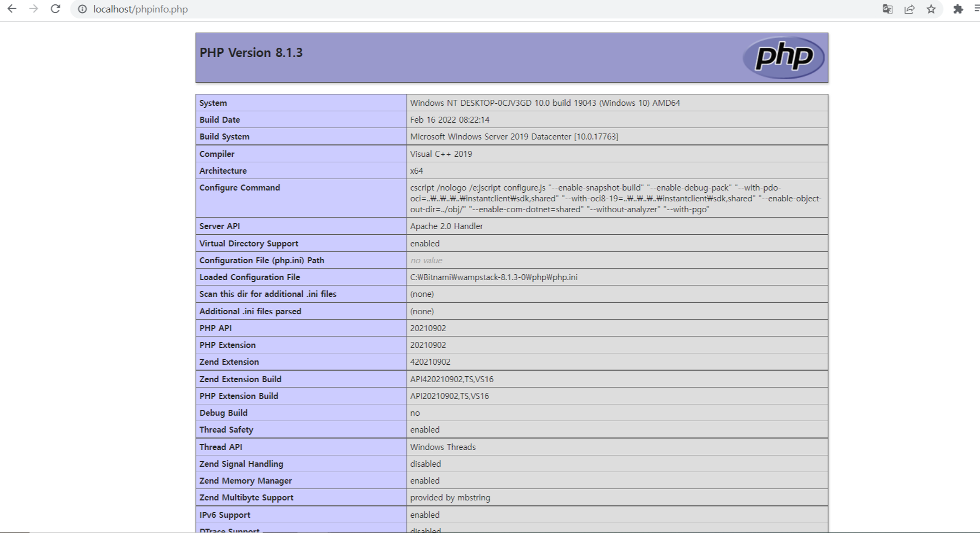Screen dimensions: 980x533
Task: Click Zend Multibyte Support label
Action: pyautogui.click(x=246, y=498)
